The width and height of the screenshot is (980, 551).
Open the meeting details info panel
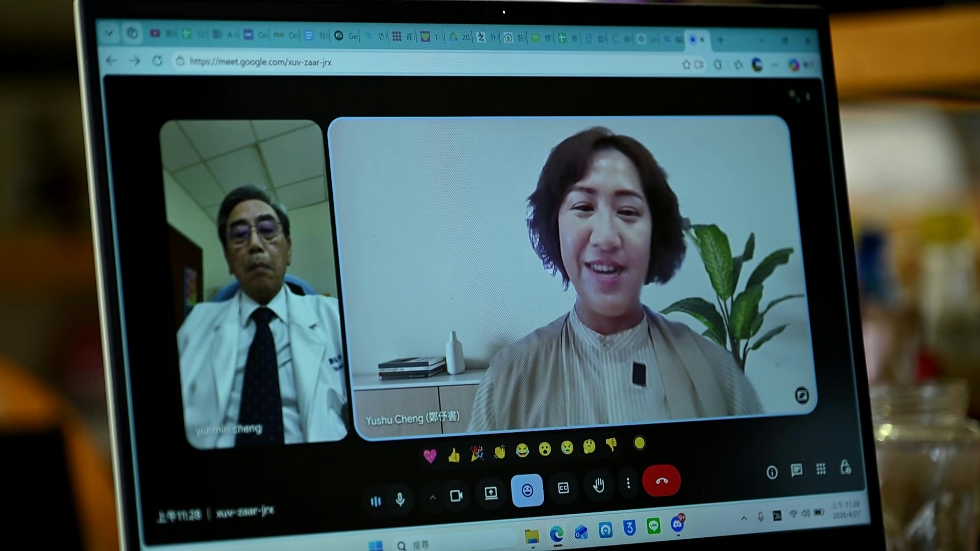coord(772,472)
